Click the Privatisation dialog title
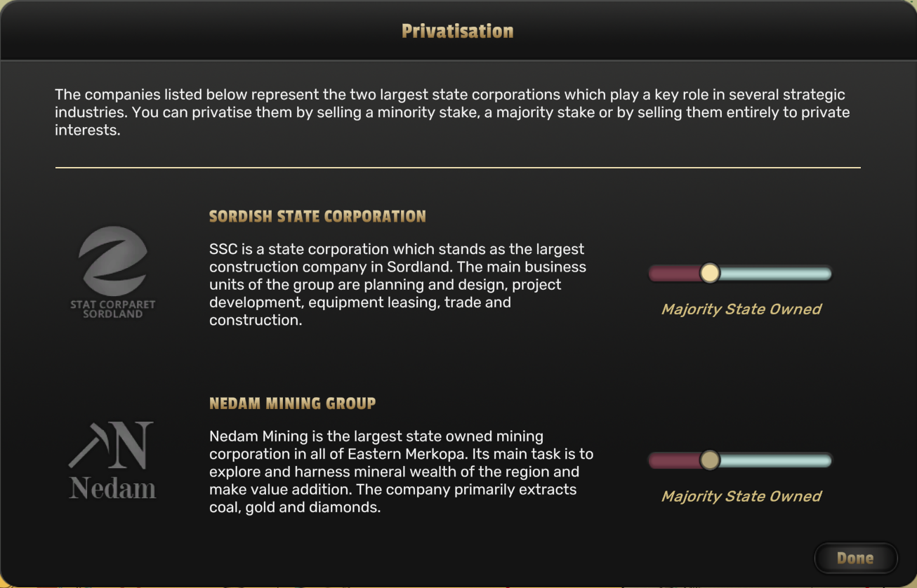This screenshot has width=917, height=588. (x=458, y=31)
